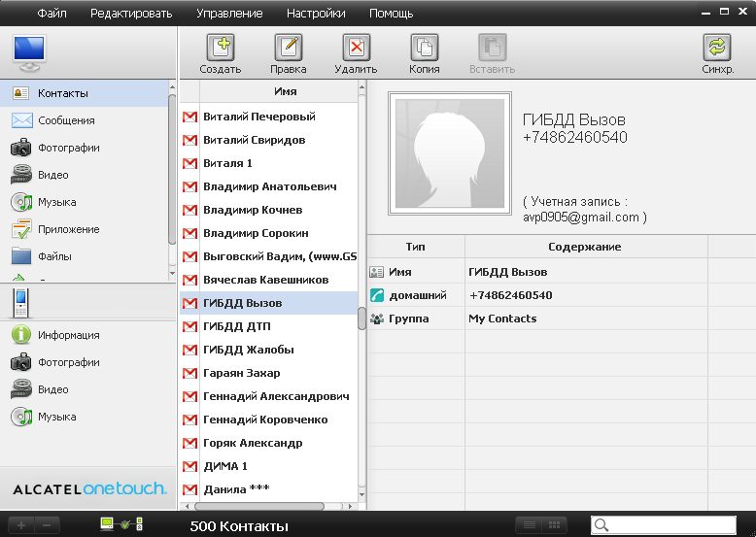Open Сообщения in the sidebar

tap(84, 120)
